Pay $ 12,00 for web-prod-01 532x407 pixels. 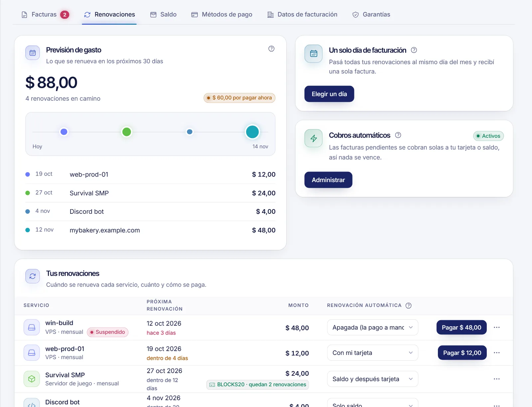462,353
